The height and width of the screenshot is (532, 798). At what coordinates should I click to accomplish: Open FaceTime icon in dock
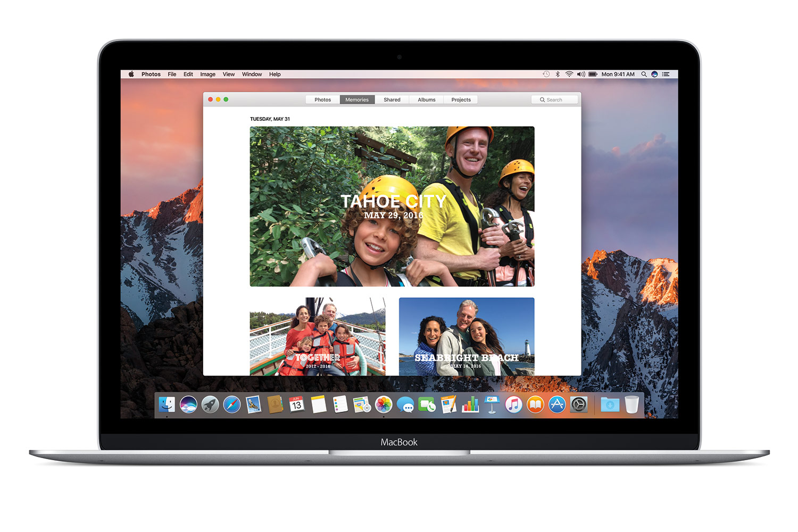[427, 405]
